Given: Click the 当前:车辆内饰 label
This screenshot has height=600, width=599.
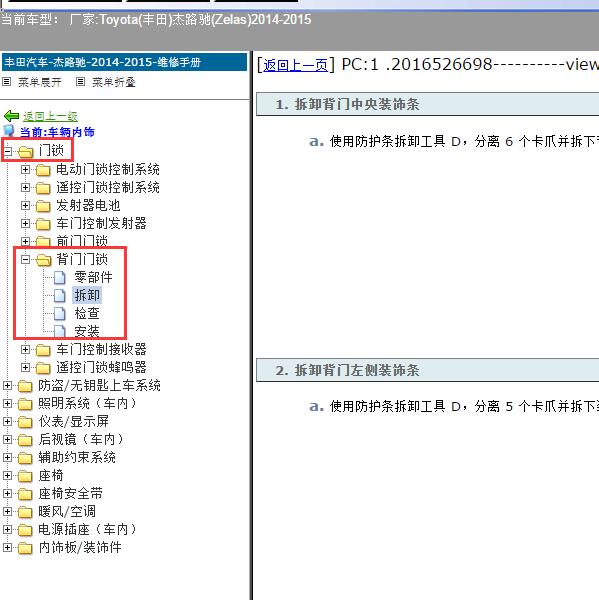Looking at the screenshot, I should pyautogui.click(x=57, y=132).
